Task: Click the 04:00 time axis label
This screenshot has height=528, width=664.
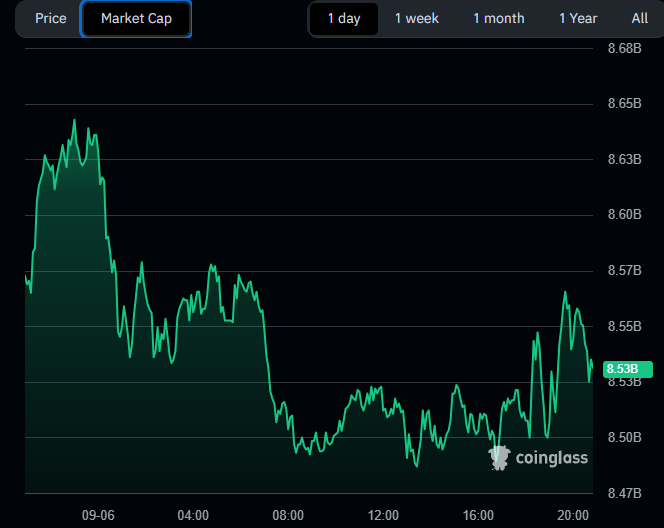Action: coord(193,515)
